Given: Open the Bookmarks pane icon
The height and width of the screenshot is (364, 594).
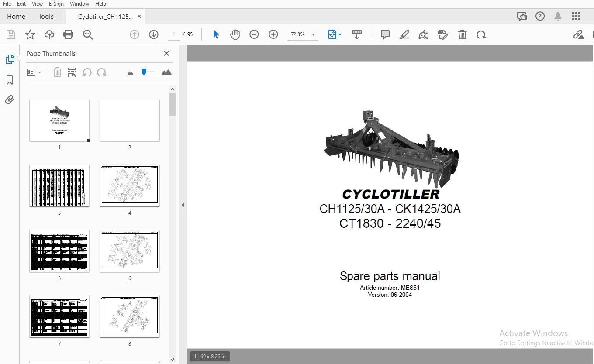Looking at the screenshot, I should tap(10, 80).
